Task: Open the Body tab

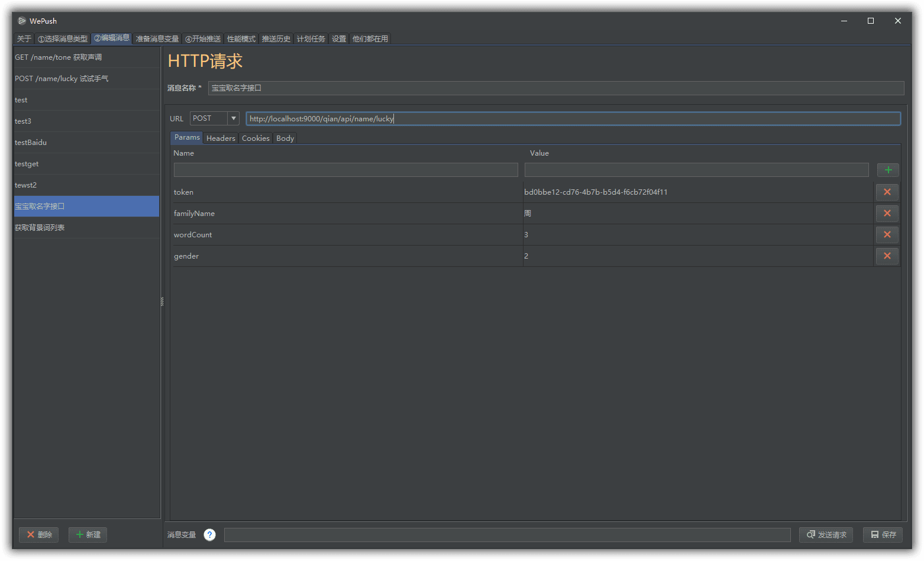Action: [x=285, y=138]
